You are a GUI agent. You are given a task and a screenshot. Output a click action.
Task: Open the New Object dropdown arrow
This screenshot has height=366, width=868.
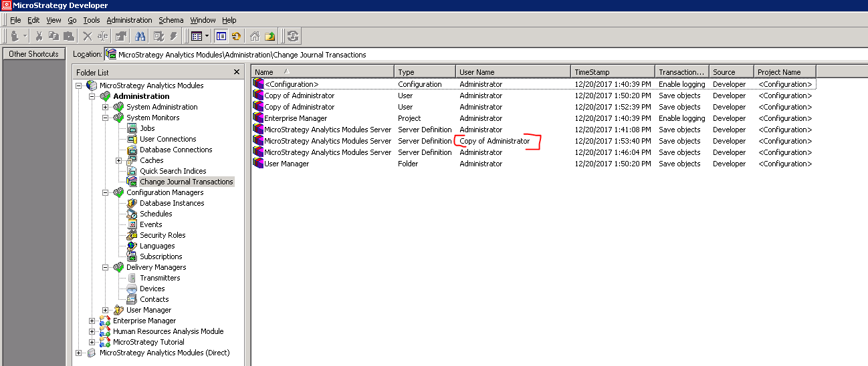(x=25, y=36)
